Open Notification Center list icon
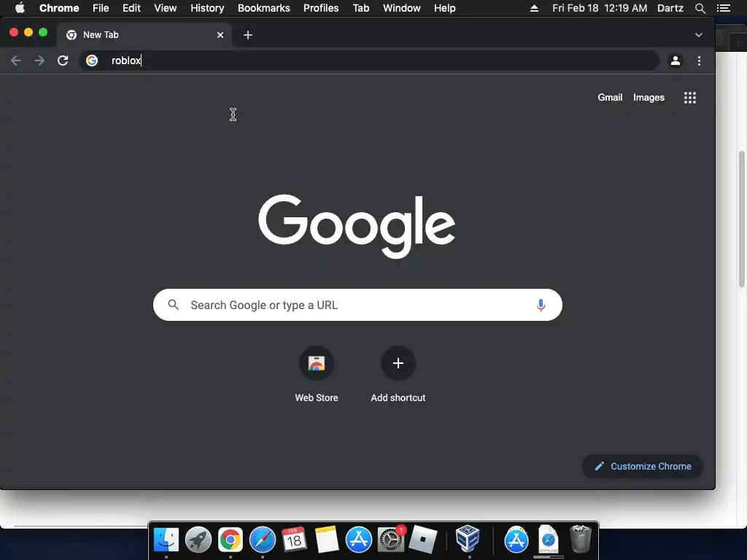747x560 pixels. point(723,8)
